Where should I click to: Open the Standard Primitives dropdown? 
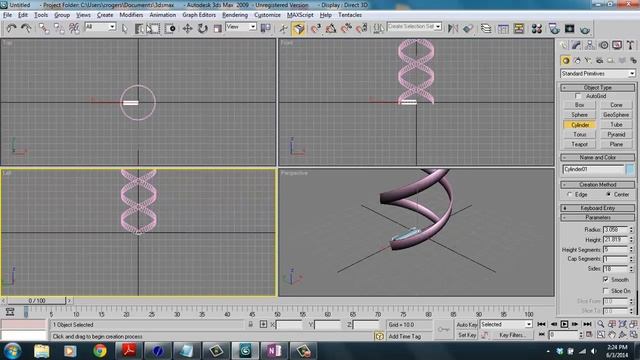[x=598, y=73]
